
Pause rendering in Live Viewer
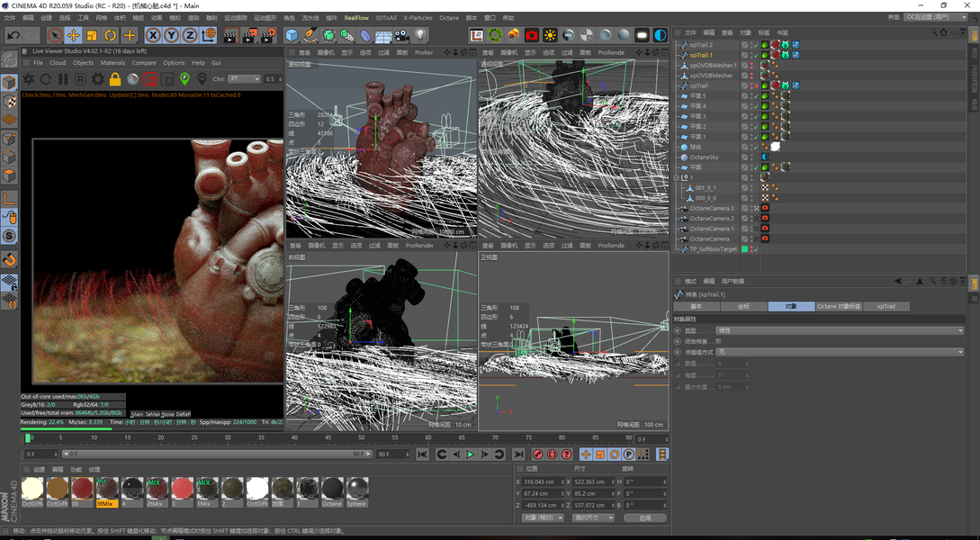tap(63, 79)
